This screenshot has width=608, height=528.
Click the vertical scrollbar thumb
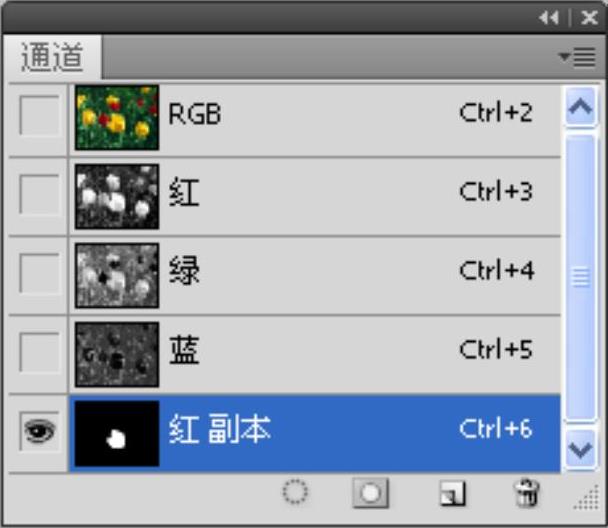580,277
